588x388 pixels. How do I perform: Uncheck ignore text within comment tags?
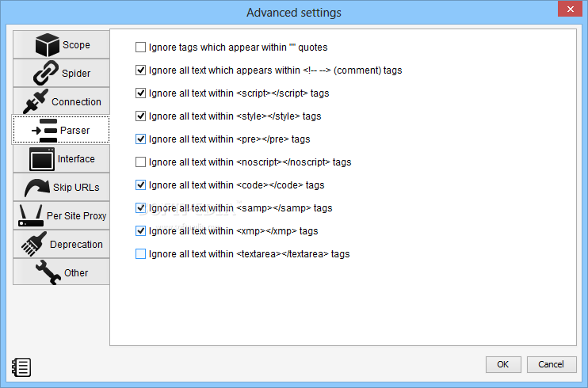tap(140, 70)
